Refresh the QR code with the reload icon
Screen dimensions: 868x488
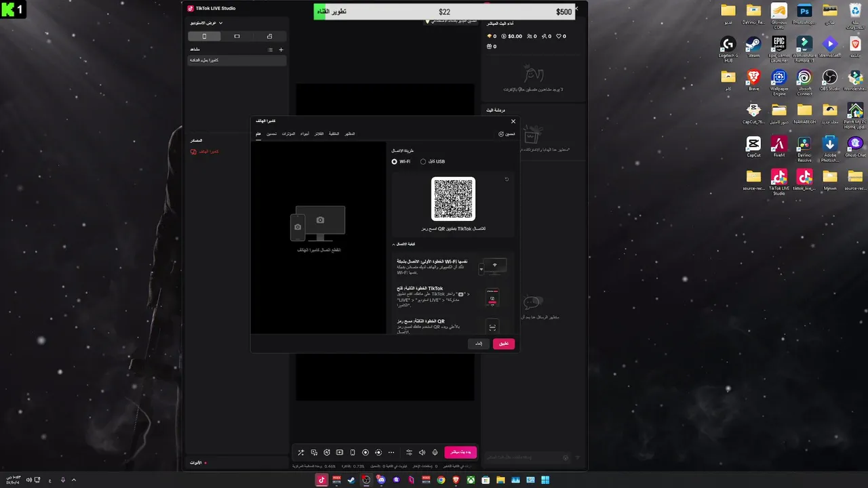(507, 180)
